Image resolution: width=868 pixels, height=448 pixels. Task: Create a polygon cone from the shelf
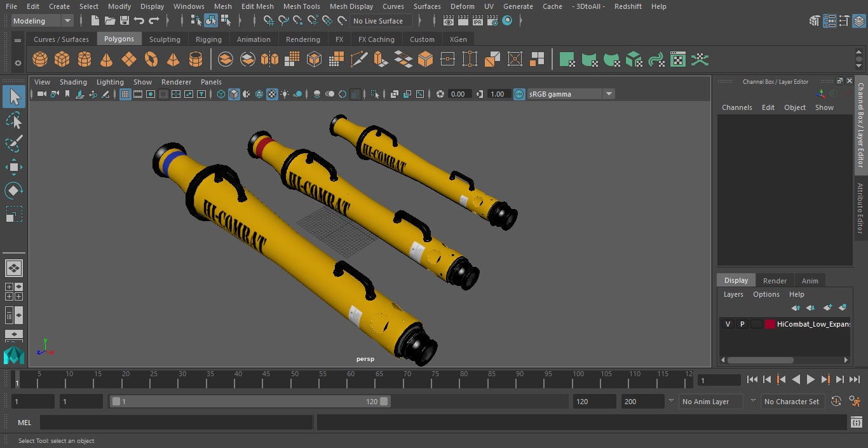[x=107, y=60]
